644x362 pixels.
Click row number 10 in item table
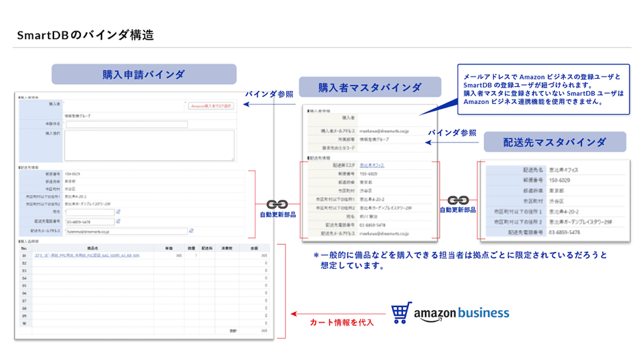tap(24, 324)
